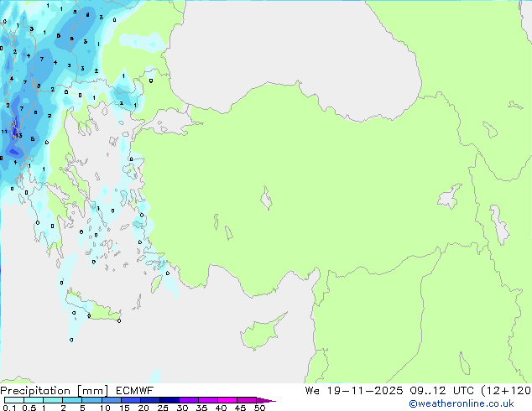The image size is (532, 411).
Task: Click the '(12+120' forecast offset text
Action: pos(506,391)
